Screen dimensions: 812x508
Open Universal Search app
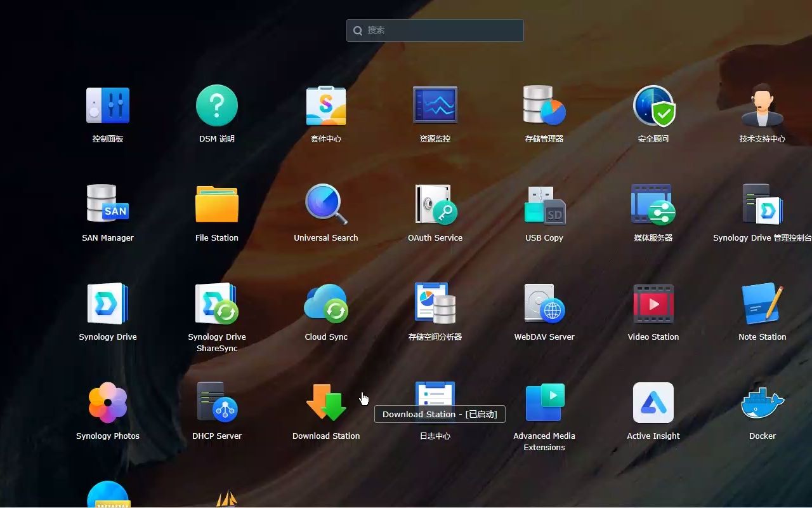(x=326, y=204)
